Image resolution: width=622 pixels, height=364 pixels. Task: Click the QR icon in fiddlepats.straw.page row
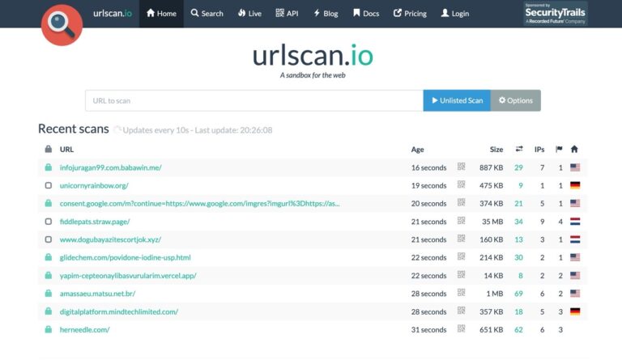[x=461, y=220]
